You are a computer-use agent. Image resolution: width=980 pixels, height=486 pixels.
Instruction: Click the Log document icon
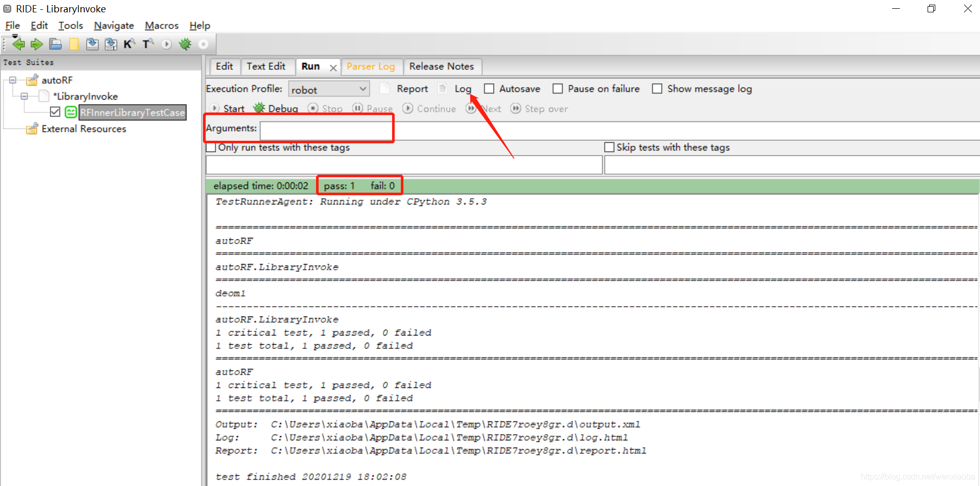point(442,88)
